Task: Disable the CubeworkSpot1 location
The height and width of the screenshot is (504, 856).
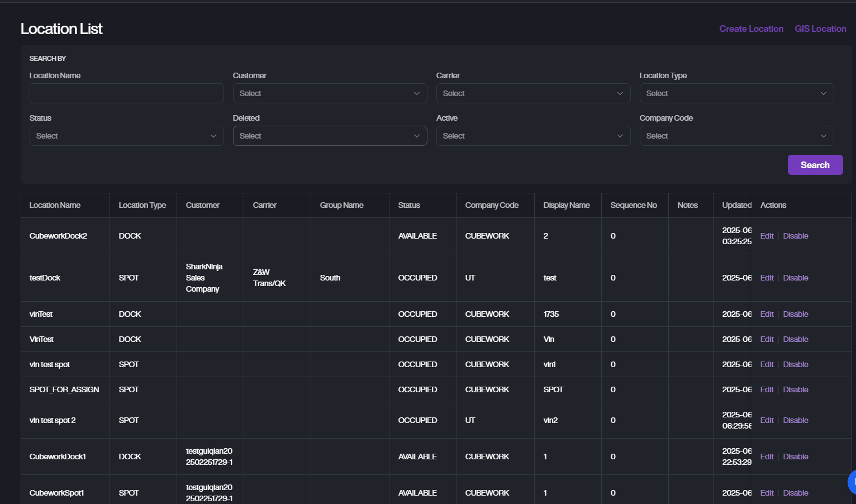Action: pyautogui.click(x=796, y=493)
